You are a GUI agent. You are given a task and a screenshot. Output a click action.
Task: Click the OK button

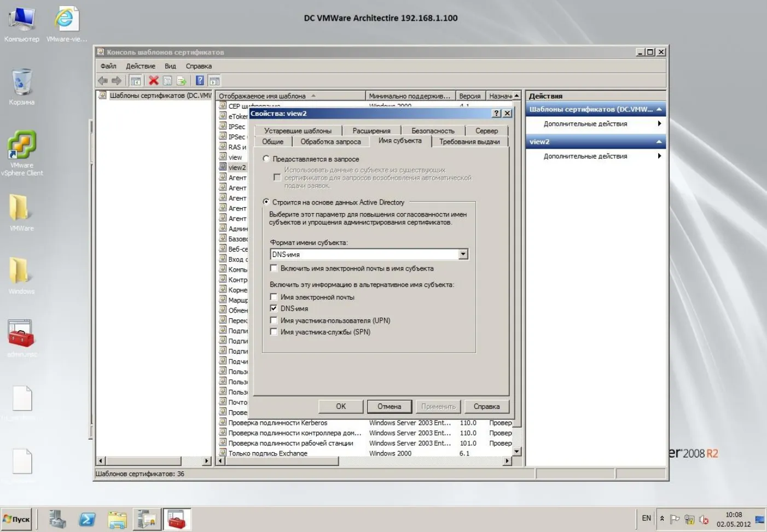(341, 406)
